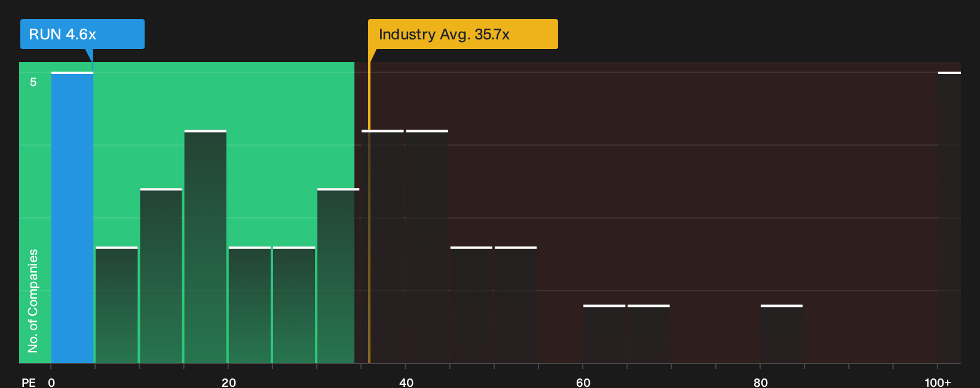Screen dimensions: 980x388
Task: Select the blue RUN histogram bar
Action: (x=72, y=218)
